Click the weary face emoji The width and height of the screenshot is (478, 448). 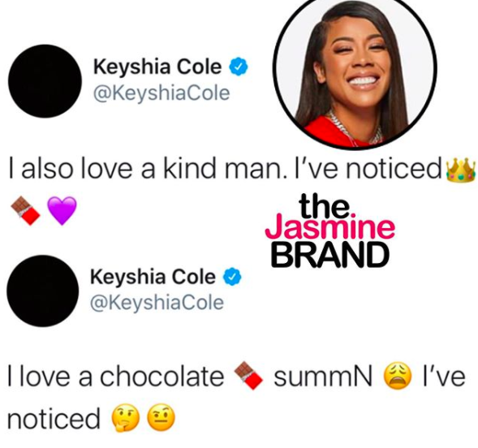tap(398, 376)
